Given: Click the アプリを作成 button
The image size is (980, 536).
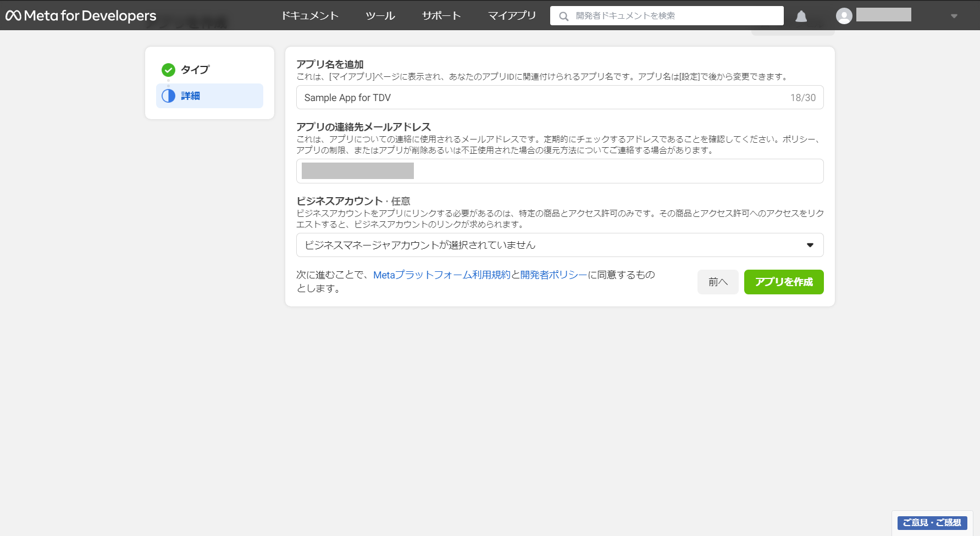Looking at the screenshot, I should point(784,282).
